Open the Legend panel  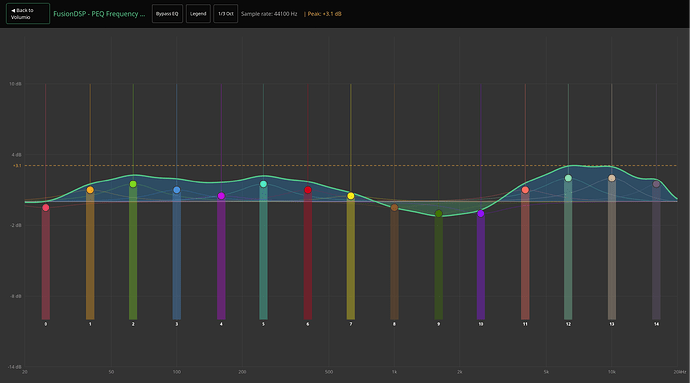(x=198, y=14)
